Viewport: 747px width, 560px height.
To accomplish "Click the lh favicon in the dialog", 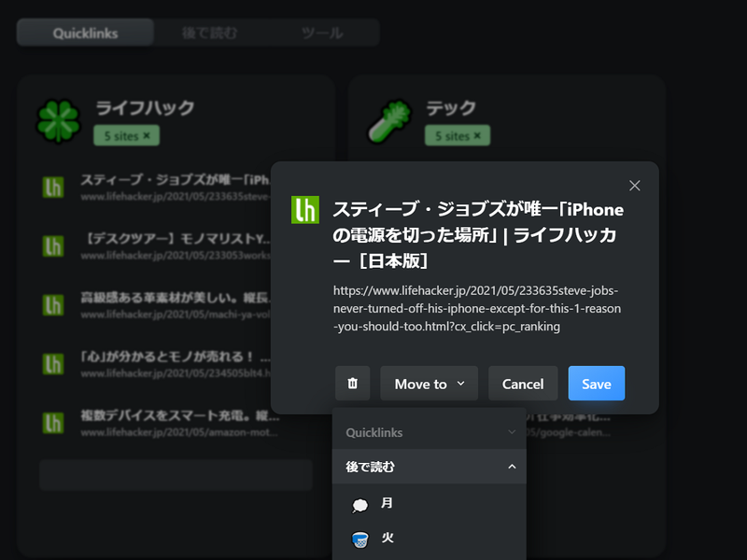I will (305, 209).
